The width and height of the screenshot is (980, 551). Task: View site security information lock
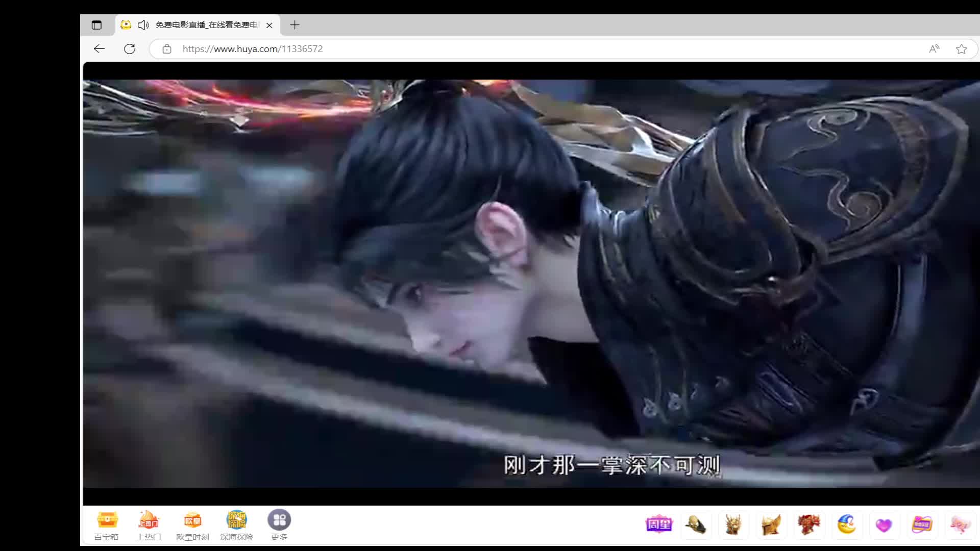(167, 49)
